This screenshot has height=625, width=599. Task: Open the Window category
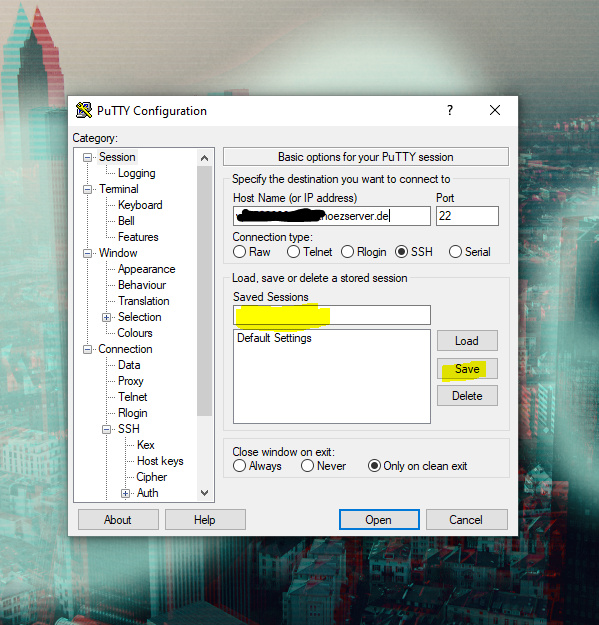(x=118, y=253)
